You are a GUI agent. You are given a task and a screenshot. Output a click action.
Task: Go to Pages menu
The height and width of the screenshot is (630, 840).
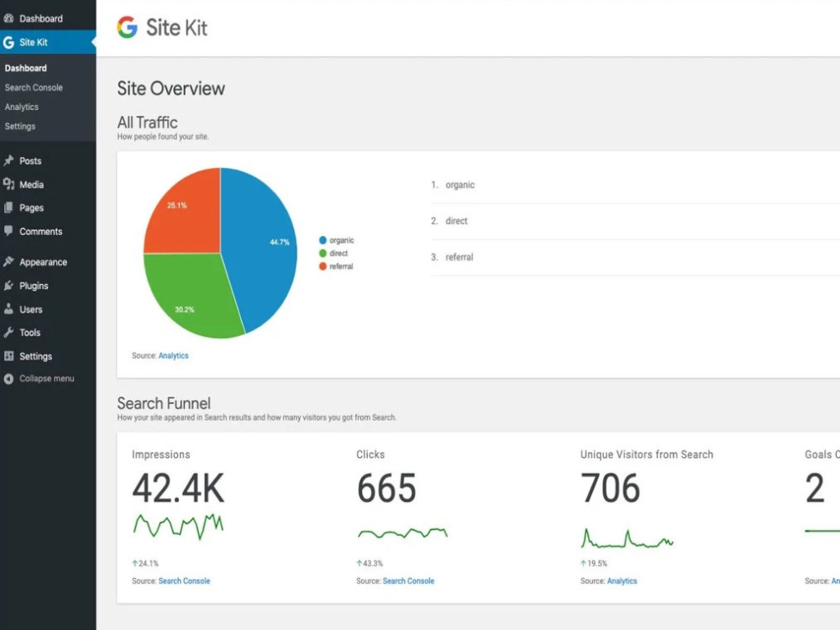(48, 207)
